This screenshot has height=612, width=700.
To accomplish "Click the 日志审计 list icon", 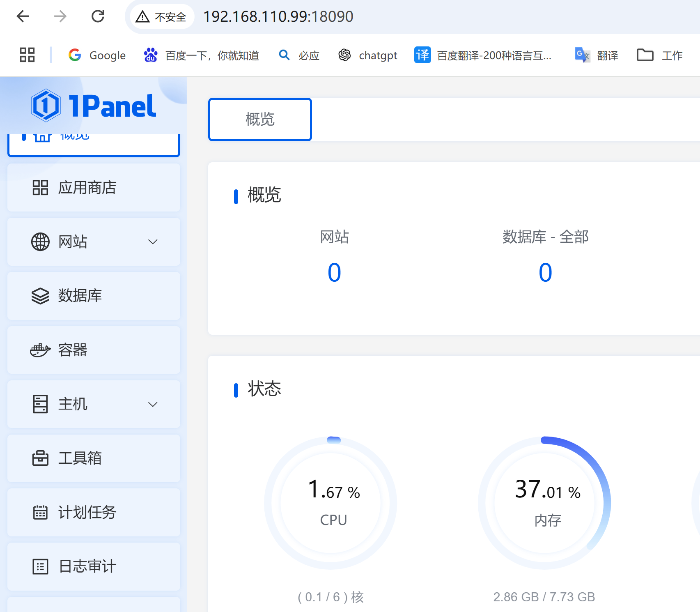I will pos(40,567).
